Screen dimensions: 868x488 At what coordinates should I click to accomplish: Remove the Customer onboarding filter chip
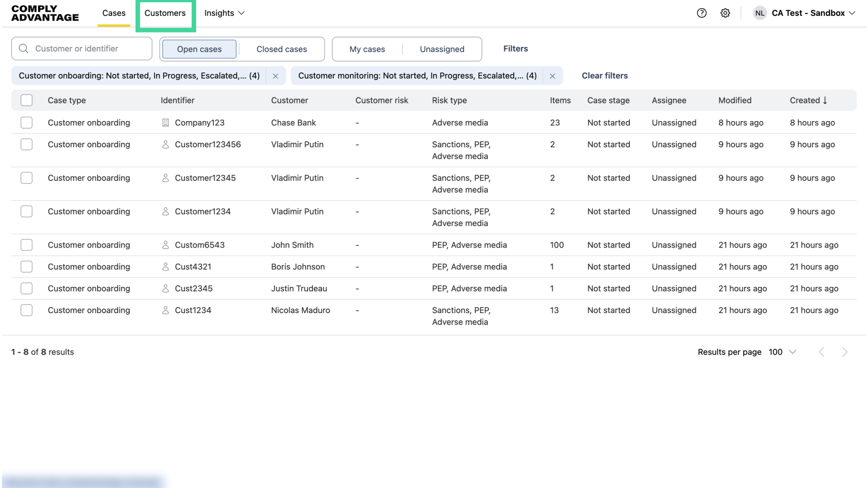[275, 76]
